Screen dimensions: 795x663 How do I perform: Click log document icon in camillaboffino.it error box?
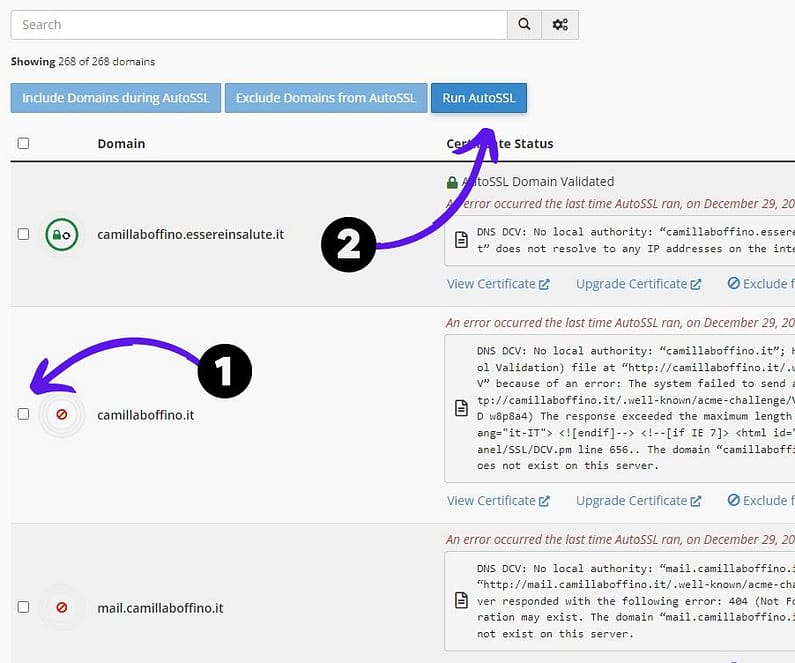click(x=461, y=408)
